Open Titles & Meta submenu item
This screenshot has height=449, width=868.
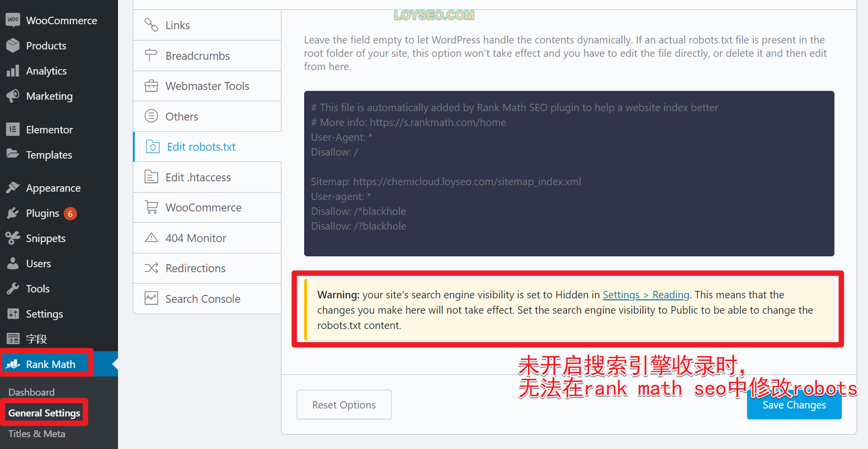[x=37, y=434]
